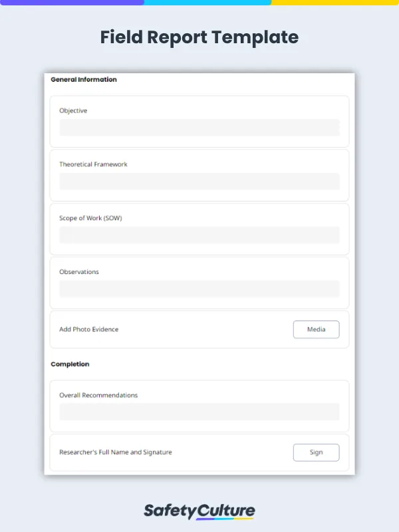Click the Objective input field
The width and height of the screenshot is (399, 532).
point(199,128)
